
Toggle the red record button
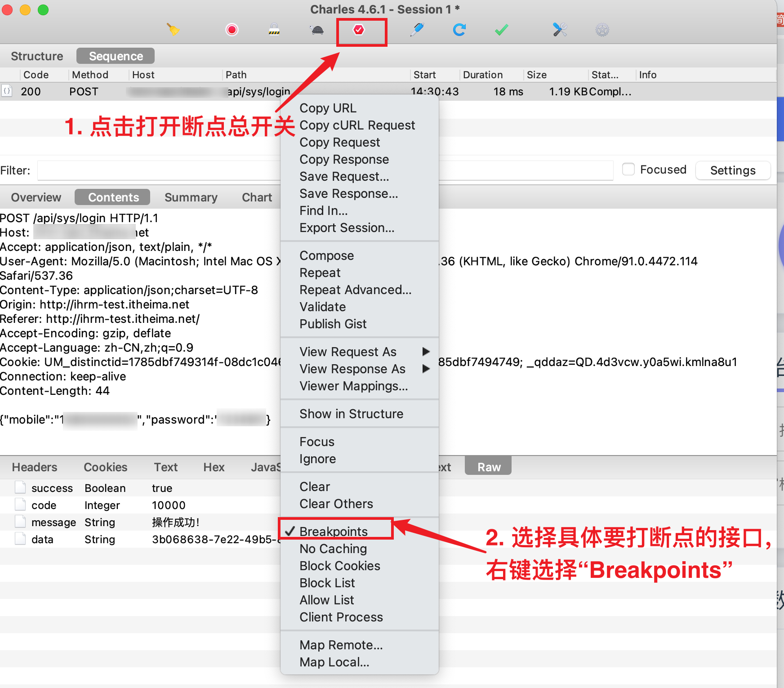[x=232, y=30]
